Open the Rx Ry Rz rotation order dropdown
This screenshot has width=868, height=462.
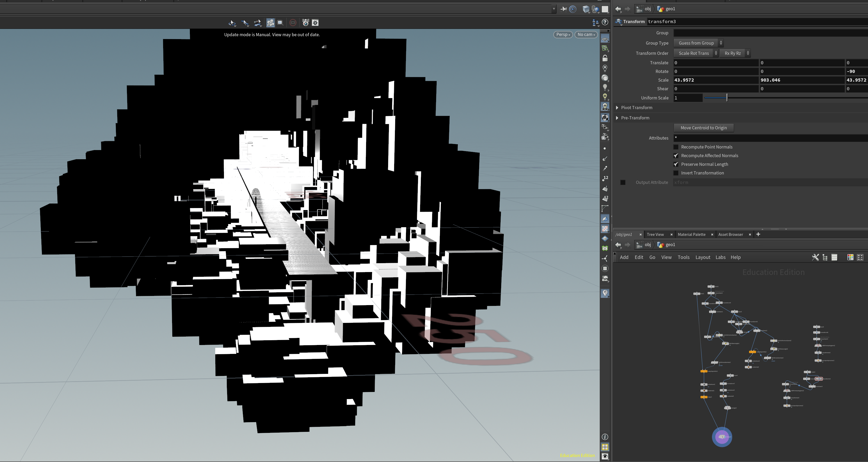[x=735, y=53]
